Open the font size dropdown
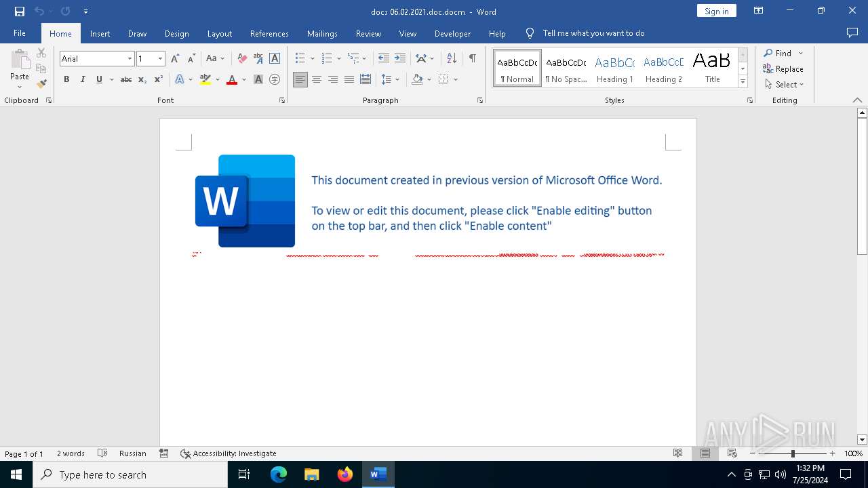Image resolution: width=868 pixels, height=488 pixels. [x=160, y=59]
